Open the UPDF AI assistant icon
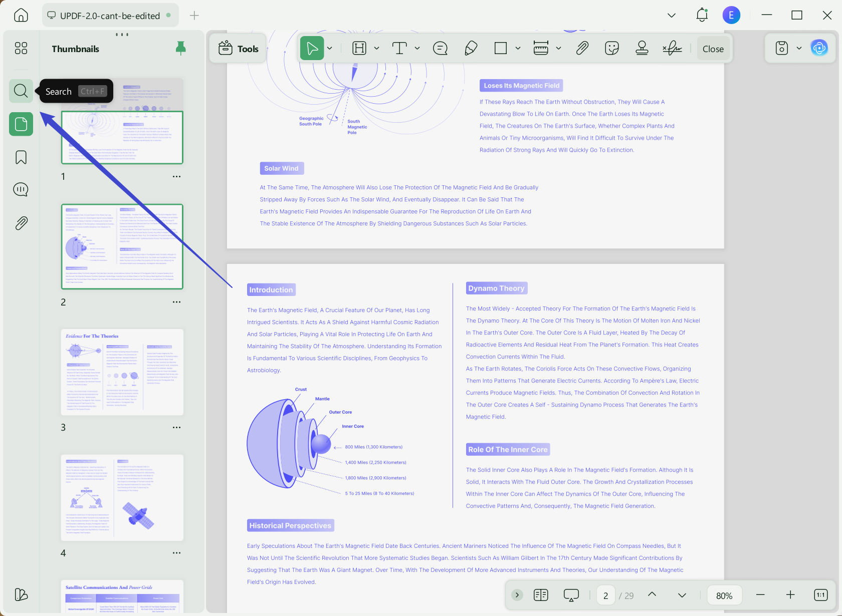Image resolution: width=842 pixels, height=616 pixels. tap(819, 48)
